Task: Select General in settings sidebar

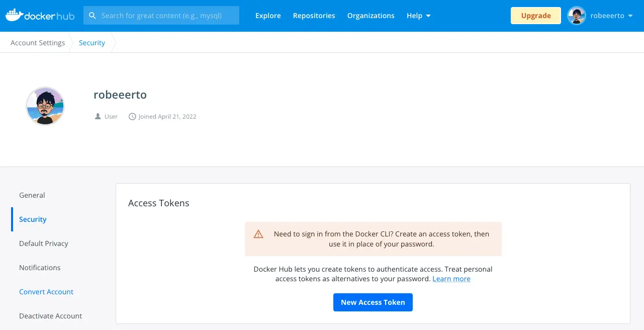Action: [x=32, y=195]
